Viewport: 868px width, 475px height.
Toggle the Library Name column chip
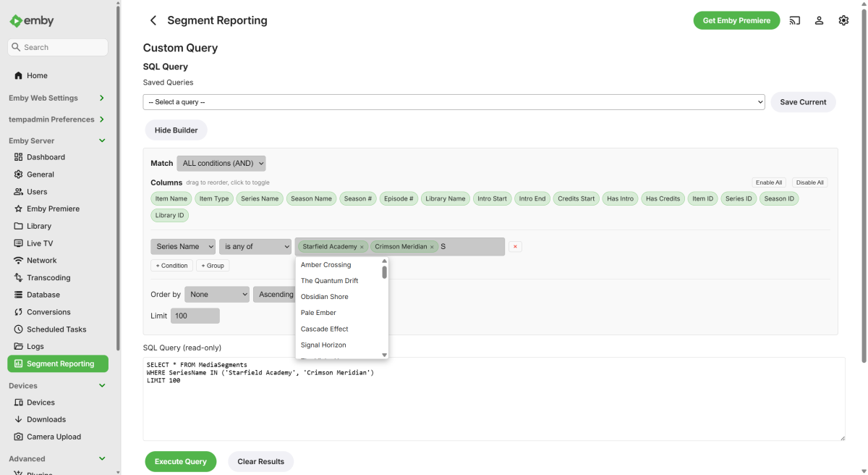tap(446, 198)
